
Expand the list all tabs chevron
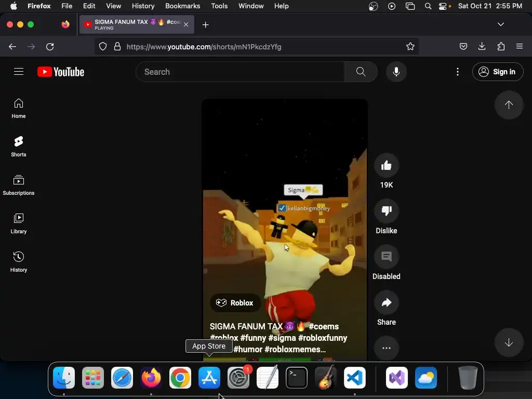coord(500,24)
